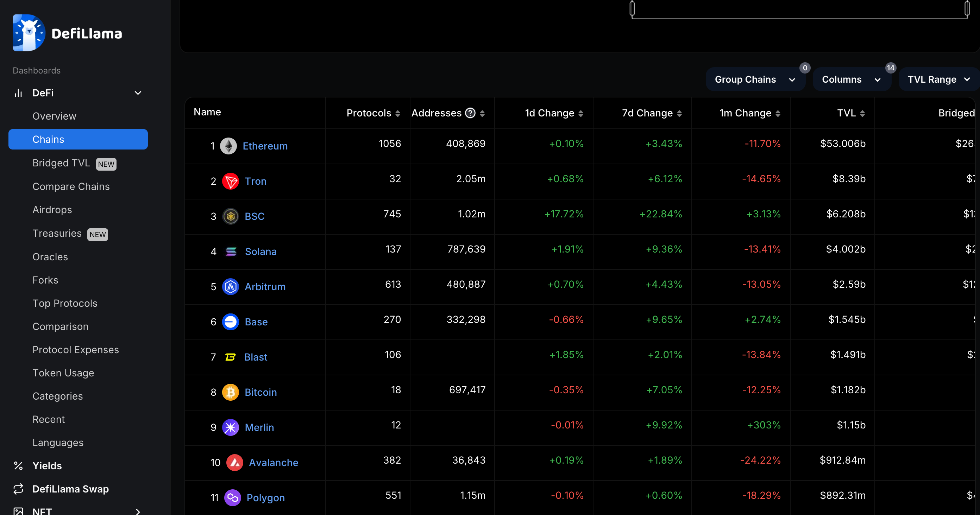Viewport: 980px width, 515px height.
Task: Click the Avalanche red logo icon
Action: 234,463
